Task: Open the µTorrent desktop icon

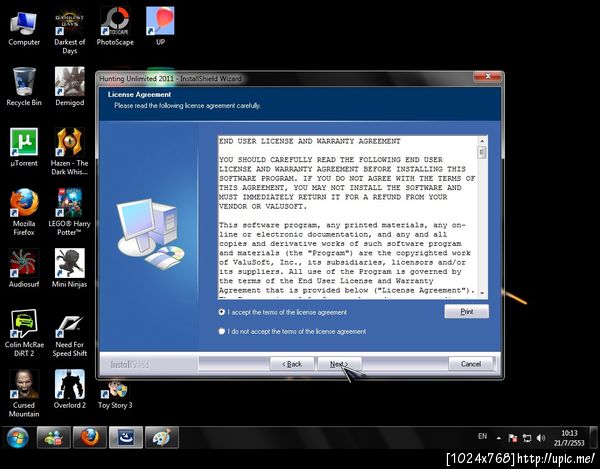Action: point(24,147)
